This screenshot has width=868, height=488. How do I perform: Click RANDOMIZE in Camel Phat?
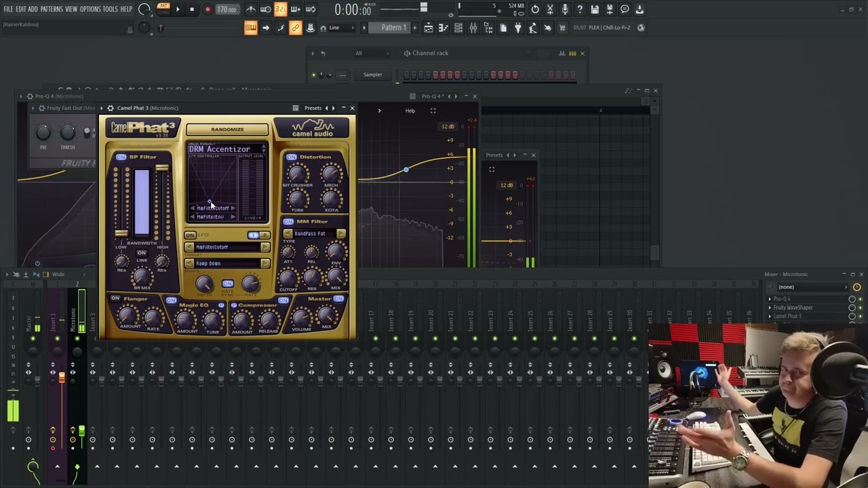coord(227,129)
